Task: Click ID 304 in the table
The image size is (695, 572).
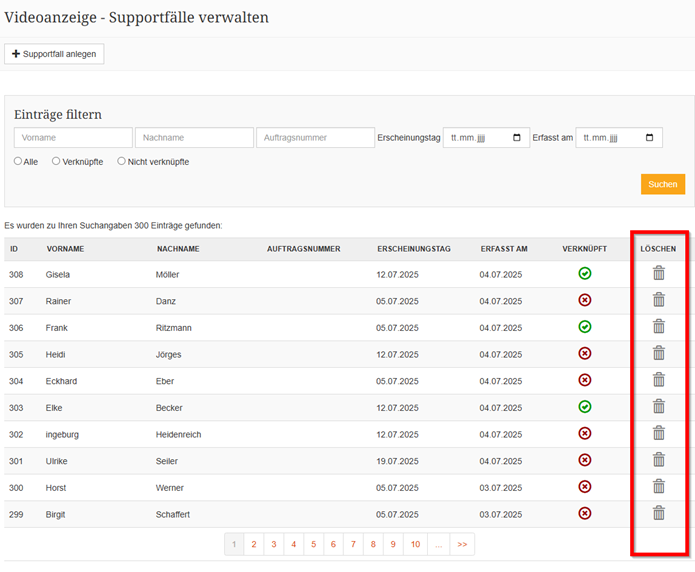Action: (x=16, y=381)
